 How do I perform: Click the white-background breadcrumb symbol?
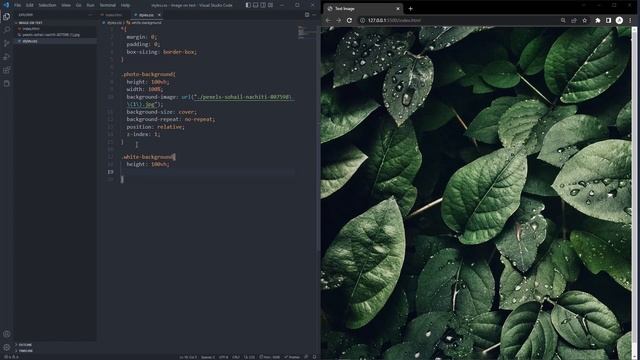coord(144,23)
